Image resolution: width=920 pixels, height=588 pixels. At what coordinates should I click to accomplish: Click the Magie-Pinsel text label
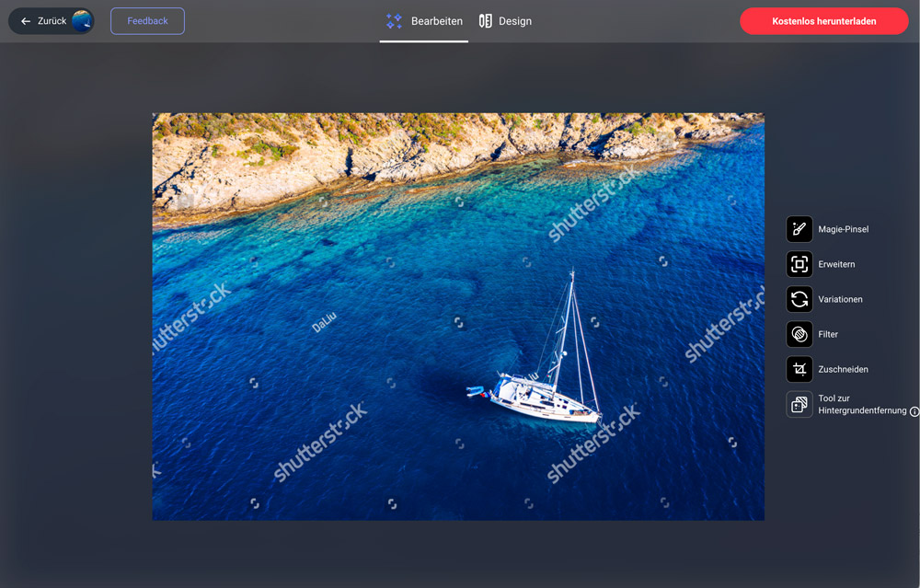tap(843, 229)
